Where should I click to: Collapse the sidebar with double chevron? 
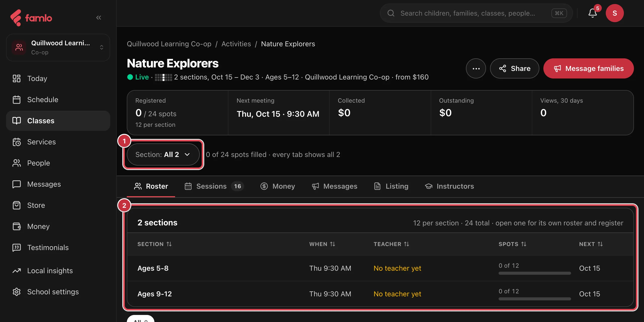tap(99, 18)
